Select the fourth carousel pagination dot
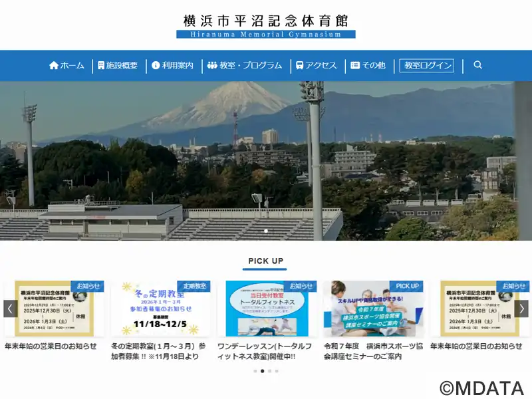Screen dimensions: 532x399 pos(277,371)
